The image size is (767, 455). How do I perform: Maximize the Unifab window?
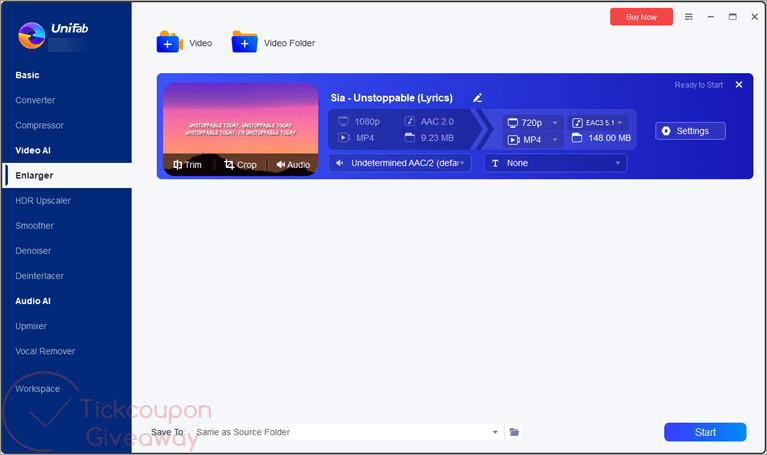733,17
